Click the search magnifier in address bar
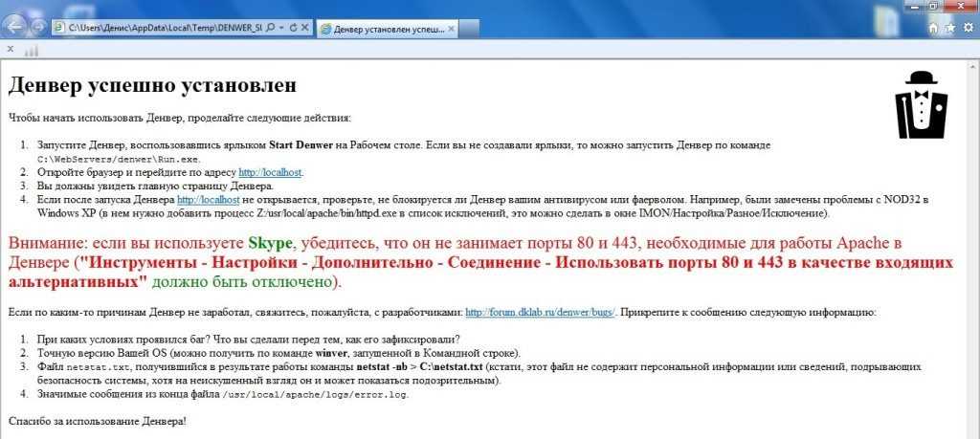The height and width of the screenshot is (439, 980). pos(271,28)
